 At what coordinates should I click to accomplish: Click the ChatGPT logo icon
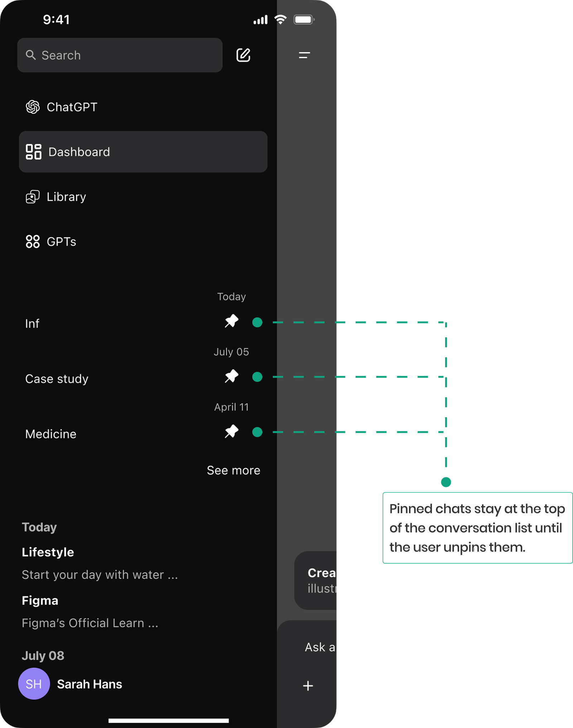pos(33,107)
